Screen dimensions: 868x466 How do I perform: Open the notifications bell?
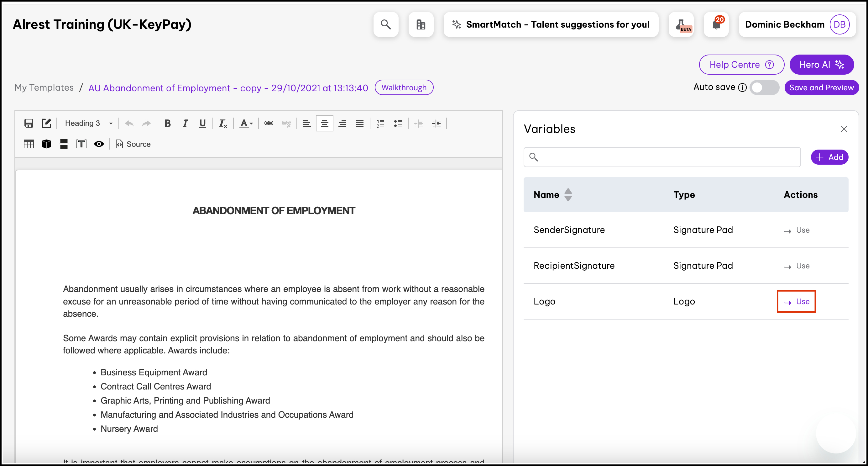click(716, 24)
